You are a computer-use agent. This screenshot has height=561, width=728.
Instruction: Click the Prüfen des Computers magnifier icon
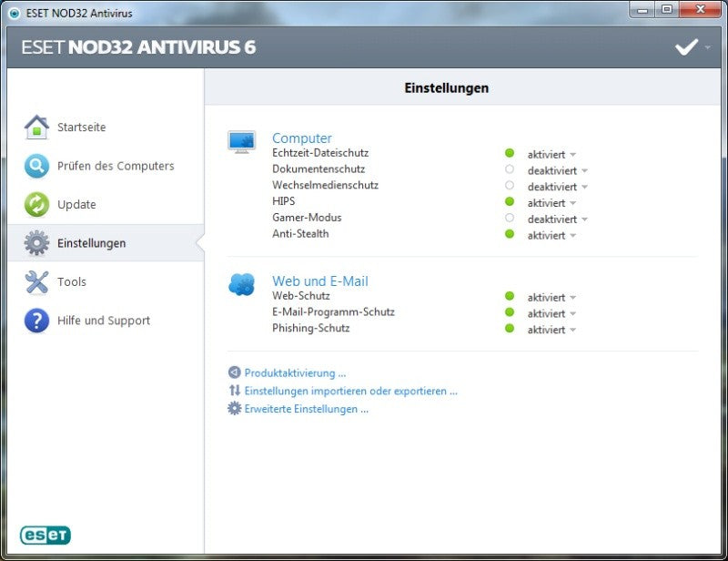[36, 166]
